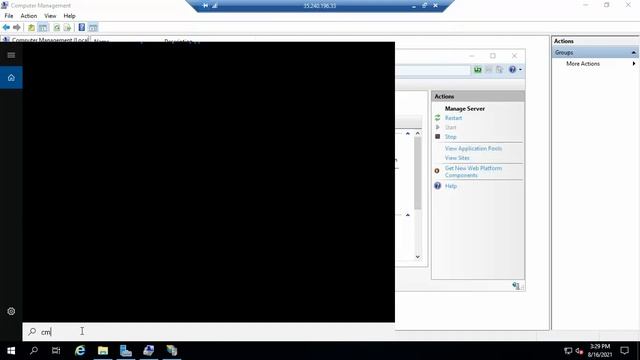Open Internet Explorer from taskbar
This screenshot has width=640, height=360.
[x=80, y=351]
